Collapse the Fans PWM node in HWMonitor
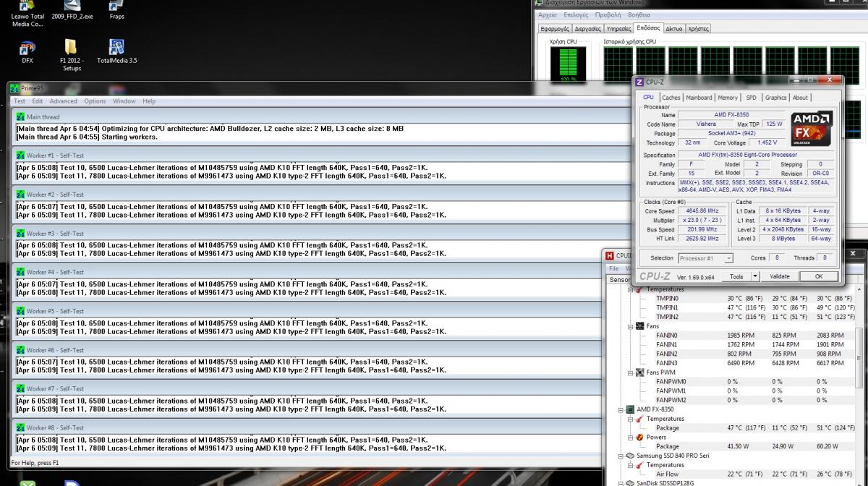This screenshot has height=486, width=868. 630,372
